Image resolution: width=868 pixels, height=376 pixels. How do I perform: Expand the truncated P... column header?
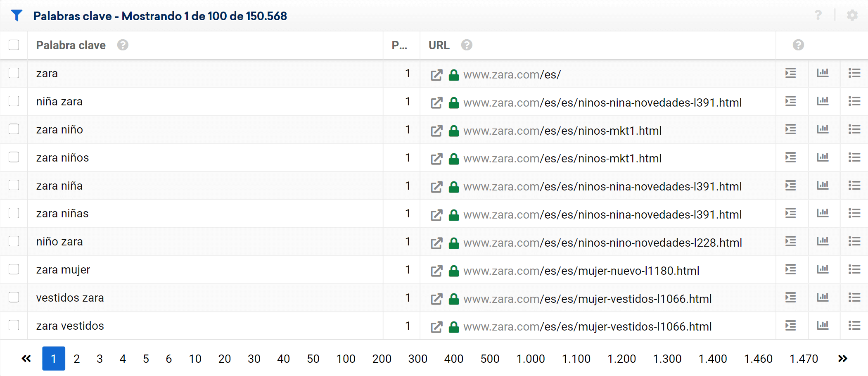coord(399,45)
